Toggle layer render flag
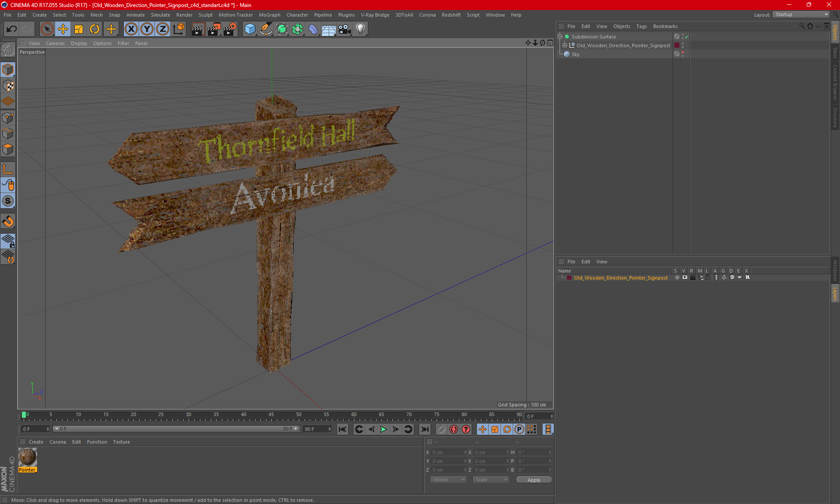Screen dimensions: 840x504 tap(693, 277)
